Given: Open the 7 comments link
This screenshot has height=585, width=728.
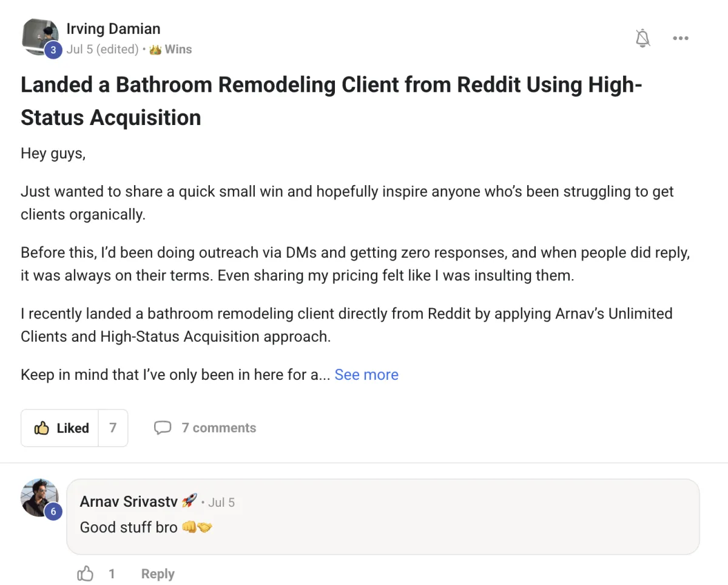Looking at the screenshot, I should click(218, 428).
